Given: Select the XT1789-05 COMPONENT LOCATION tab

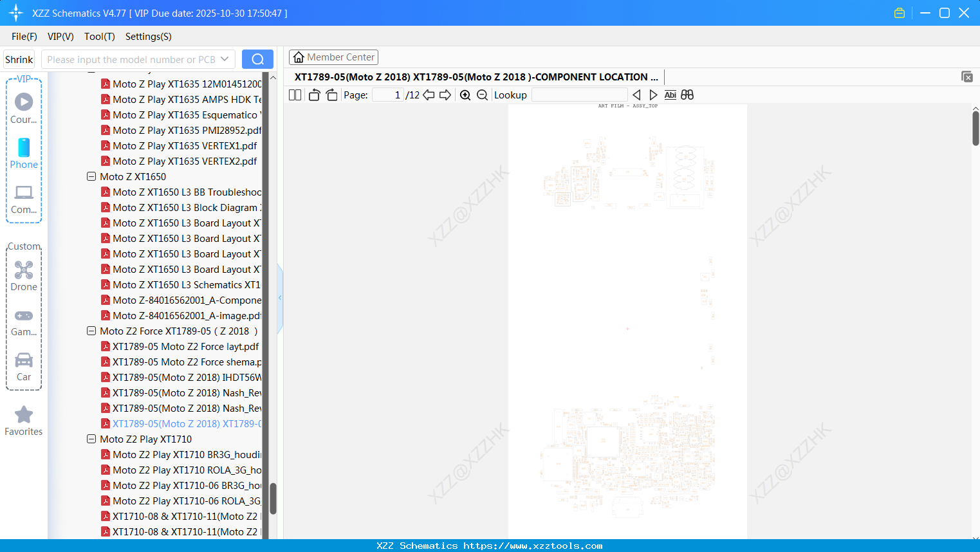Looking at the screenshot, I should [476, 77].
